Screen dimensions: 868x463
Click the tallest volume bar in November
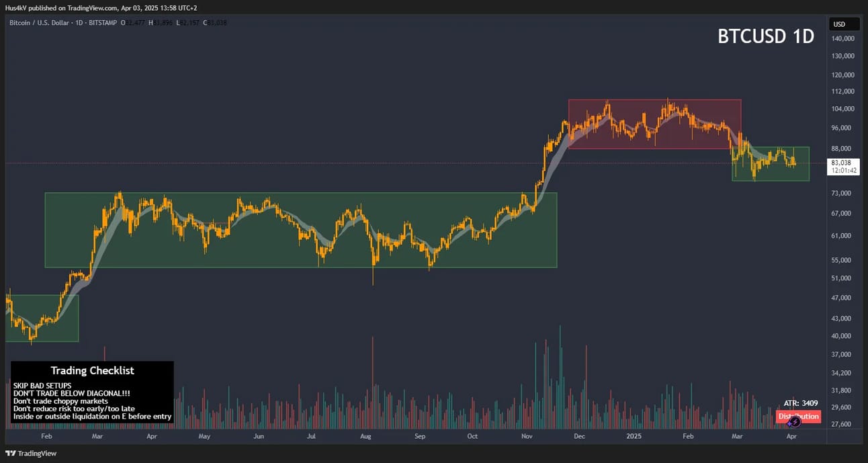tap(560, 377)
